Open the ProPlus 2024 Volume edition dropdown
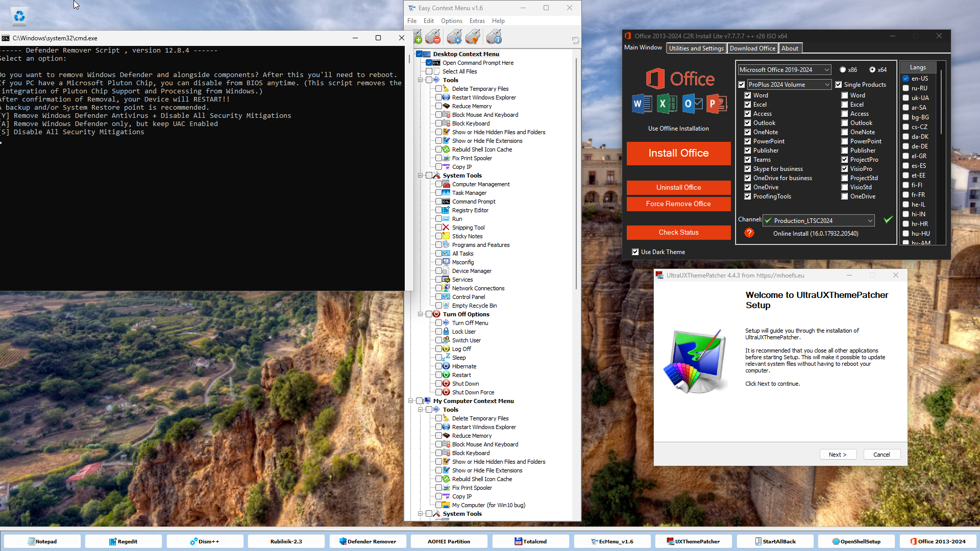Image resolution: width=980 pixels, height=551 pixels. tap(789, 85)
